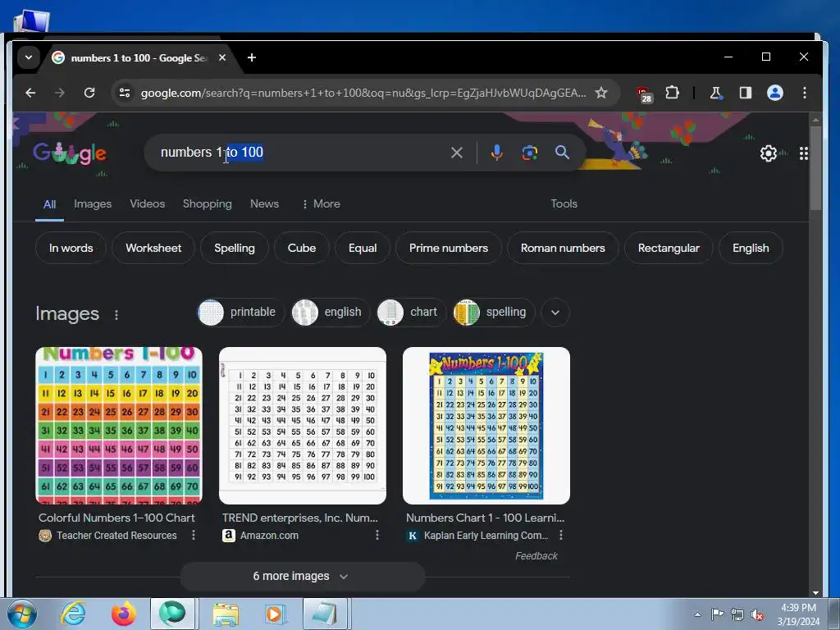
Task: Open the Extensions puzzle icon
Action: click(x=672, y=93)
